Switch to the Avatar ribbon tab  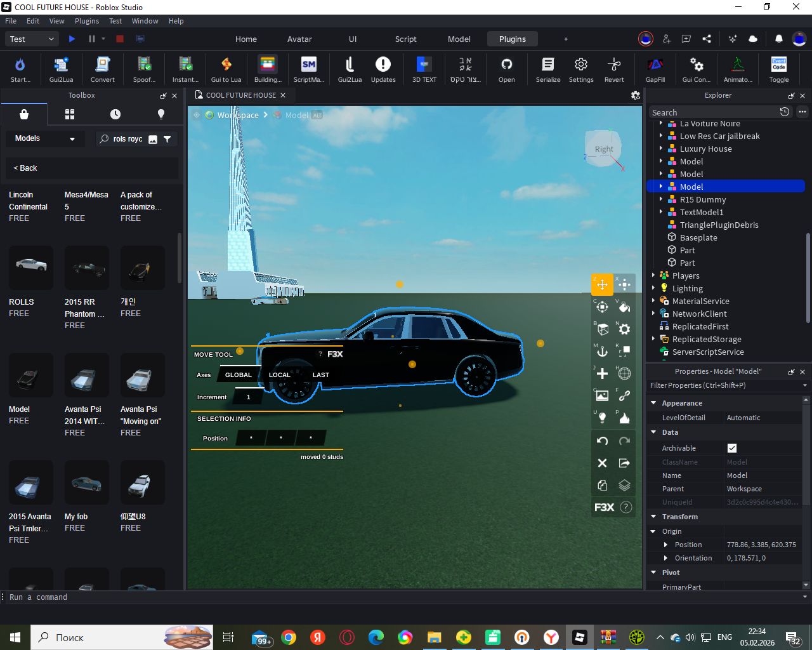pyautogui.click(x=299, y=39)
